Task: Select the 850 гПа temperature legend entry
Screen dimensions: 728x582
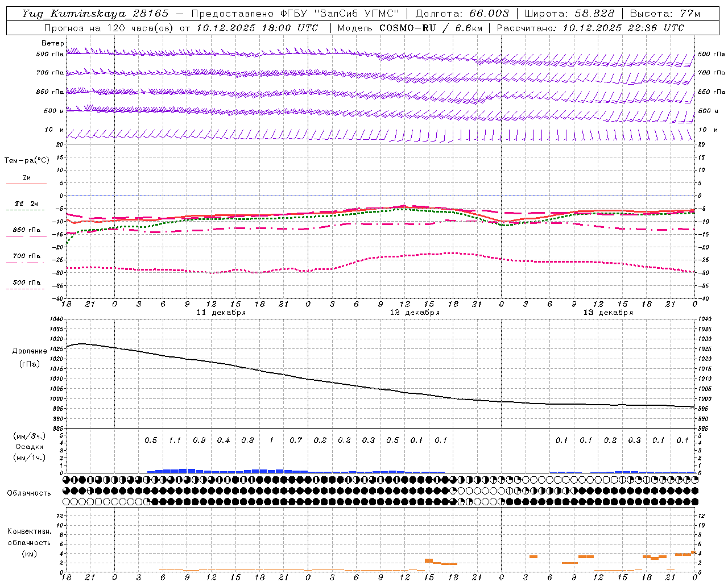Action: [27, 230]
